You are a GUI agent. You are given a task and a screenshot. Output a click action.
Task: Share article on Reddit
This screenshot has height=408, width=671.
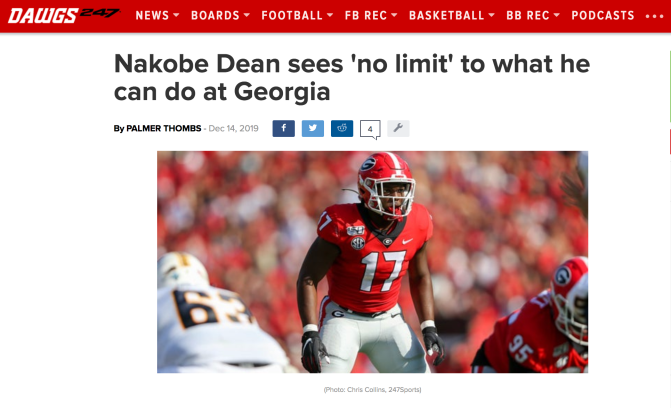[x=342, y=128]
